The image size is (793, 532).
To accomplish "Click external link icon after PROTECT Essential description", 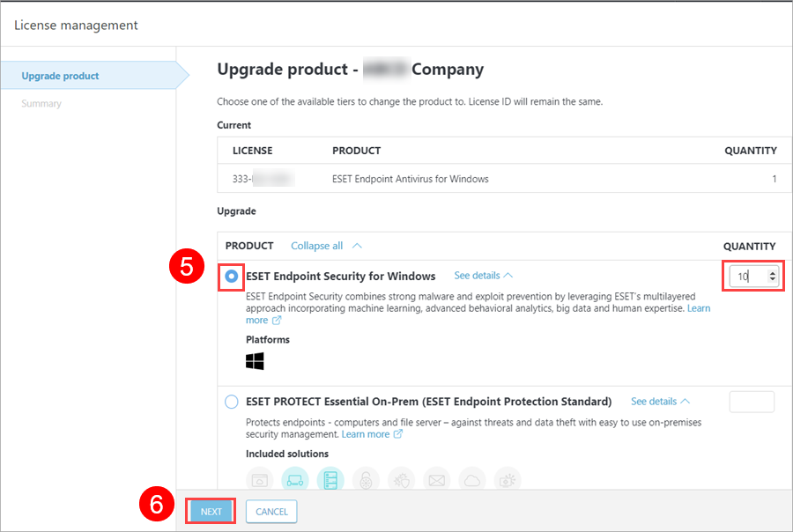I will pyautogui.click(x=398, y=434).
